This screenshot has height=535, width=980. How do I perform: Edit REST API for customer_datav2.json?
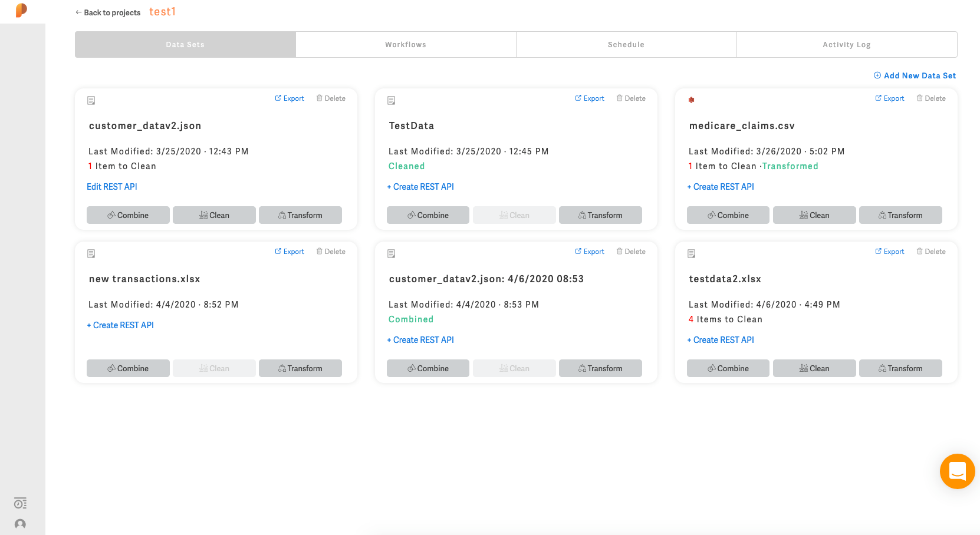coord(112,187)
